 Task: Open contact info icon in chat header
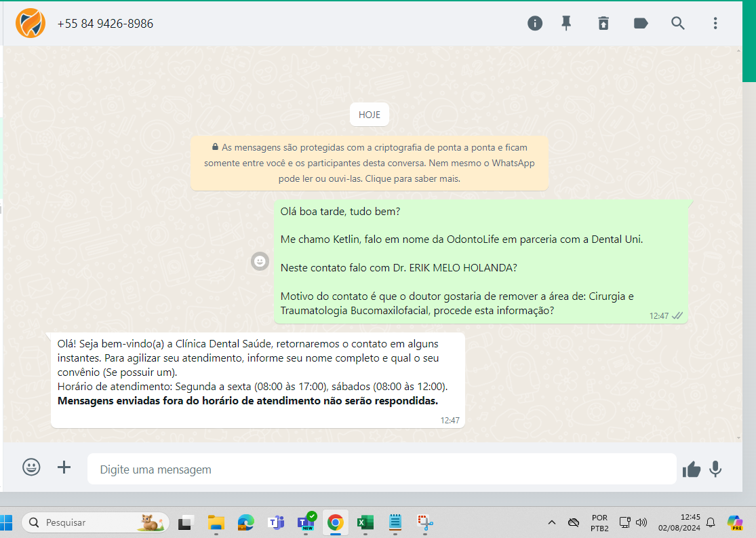pos(535,23)
